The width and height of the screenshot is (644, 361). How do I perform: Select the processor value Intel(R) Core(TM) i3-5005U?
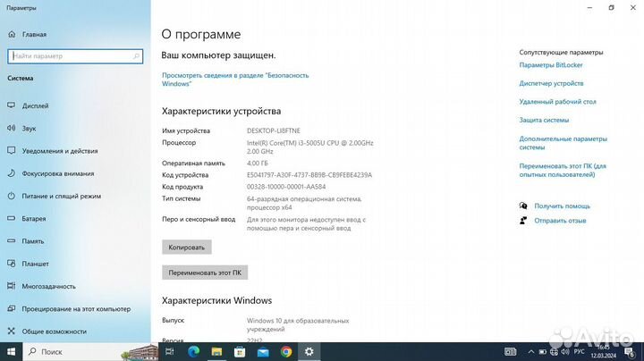click(x=310, y=147)
